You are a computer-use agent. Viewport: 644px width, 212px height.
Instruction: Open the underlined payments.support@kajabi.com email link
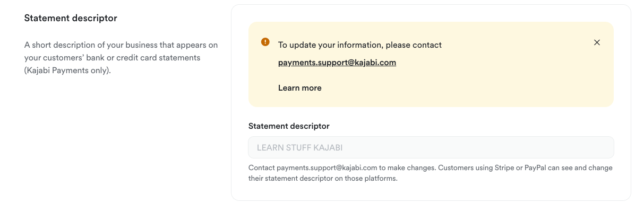337,63
